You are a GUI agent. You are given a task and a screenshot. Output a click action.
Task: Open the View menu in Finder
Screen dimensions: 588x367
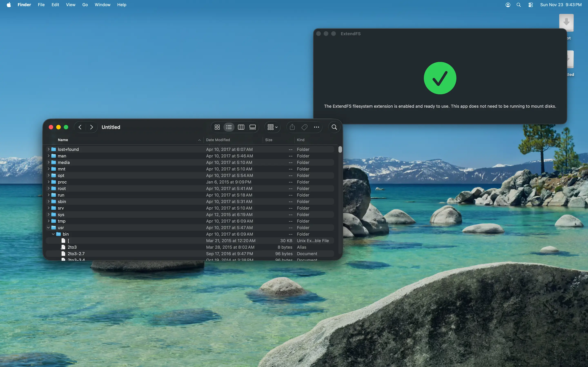pos(70,5)
